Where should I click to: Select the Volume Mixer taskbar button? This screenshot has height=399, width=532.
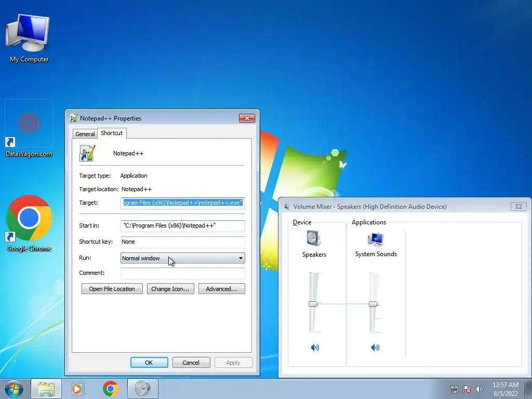click(x=142, y=389)
